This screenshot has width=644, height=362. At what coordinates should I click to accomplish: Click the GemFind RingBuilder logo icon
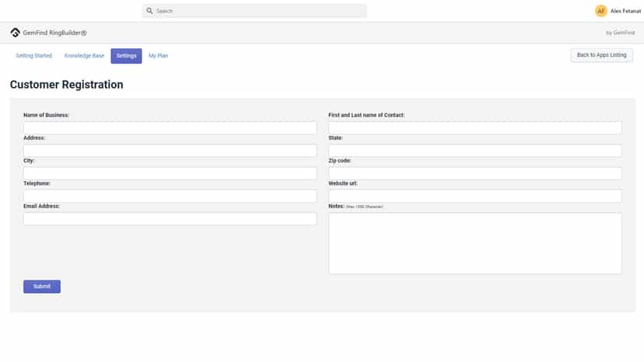[16, 33]
